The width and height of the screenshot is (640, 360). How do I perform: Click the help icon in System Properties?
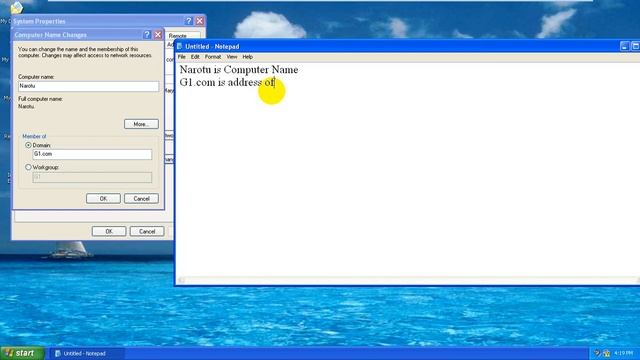[x=189, y=21]
